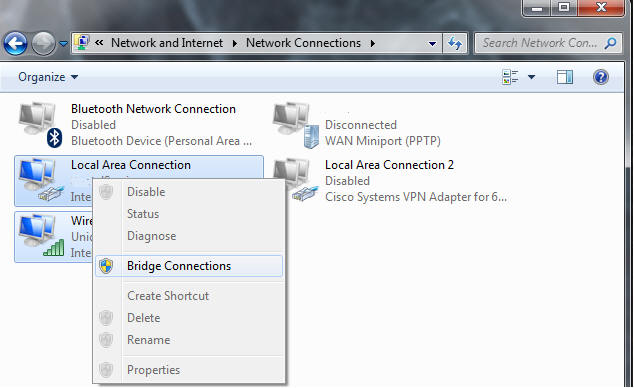Image resolution: width=634 pixels, height=388 pixels.
Task: Click the search magnifier icon
Action: [611, 43]
